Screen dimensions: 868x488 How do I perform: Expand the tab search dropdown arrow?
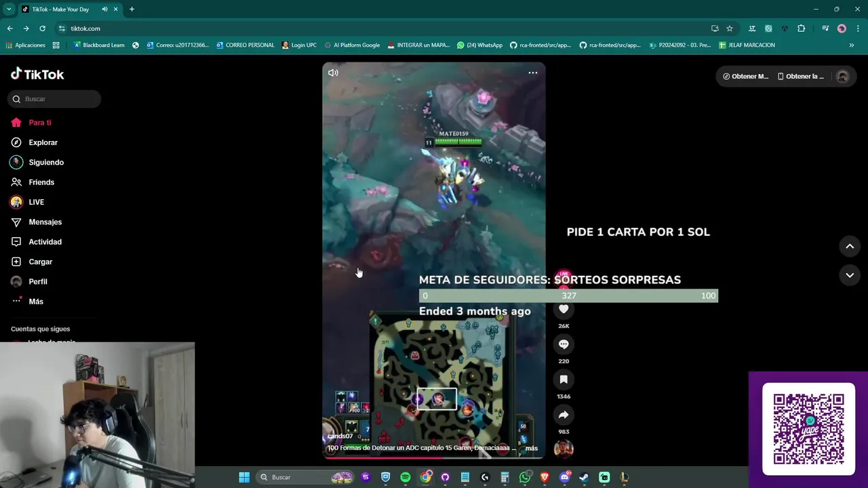[x=9, y=9]
